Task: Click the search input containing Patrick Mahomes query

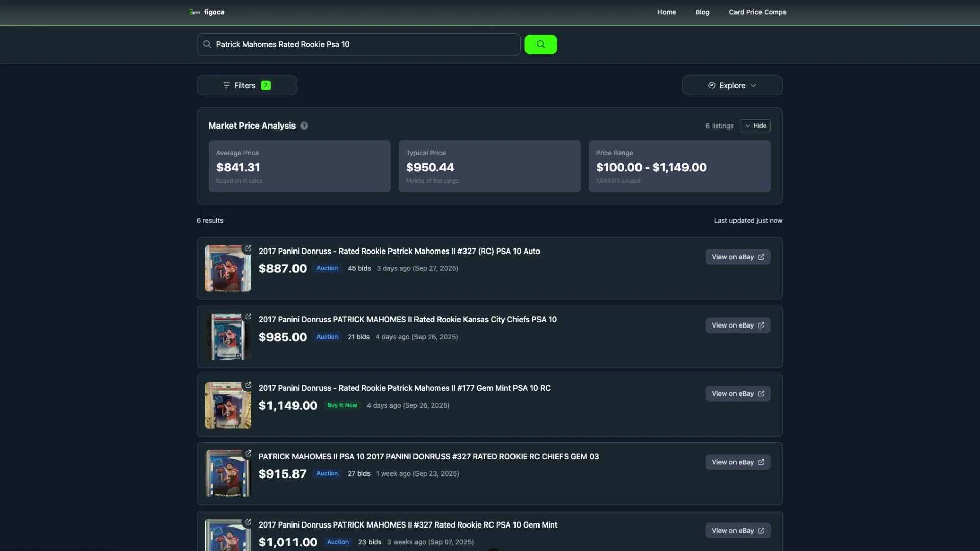Action: pyautogui.click(x=357, y=44)
